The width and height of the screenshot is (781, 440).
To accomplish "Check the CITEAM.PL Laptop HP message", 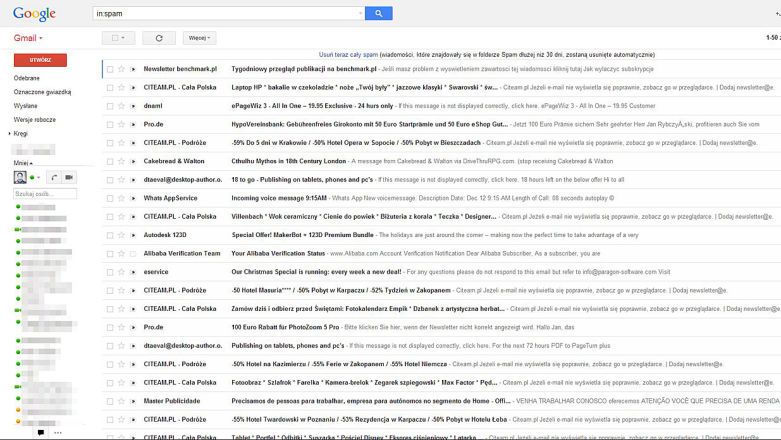I will tap(110, 88).
